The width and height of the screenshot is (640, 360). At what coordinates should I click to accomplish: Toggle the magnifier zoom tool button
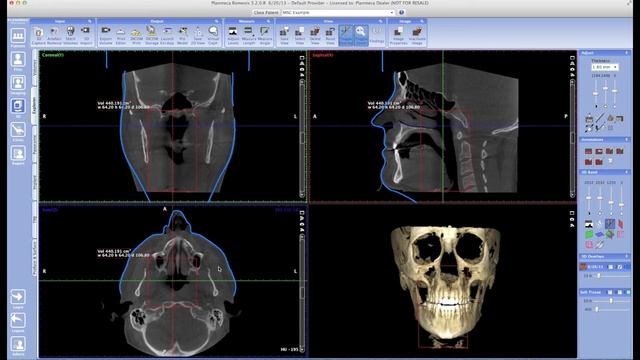[x=361, y=35]
